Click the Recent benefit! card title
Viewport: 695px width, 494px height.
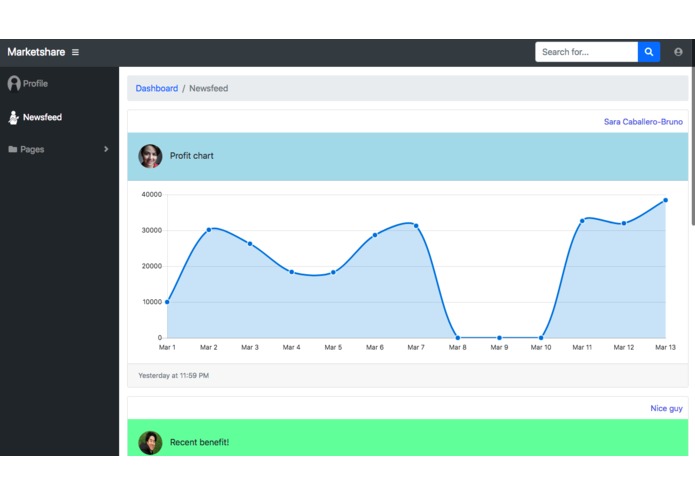pos(199,442)
